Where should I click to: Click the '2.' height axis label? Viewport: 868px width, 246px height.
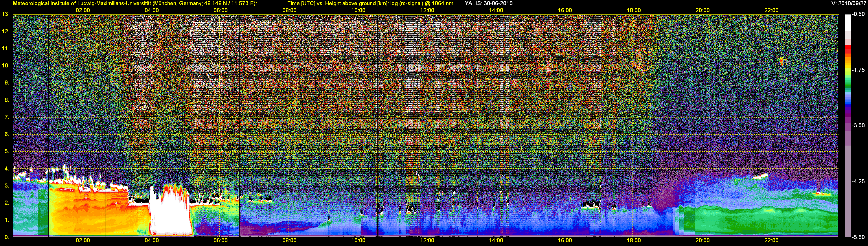(x=6, y=203)
